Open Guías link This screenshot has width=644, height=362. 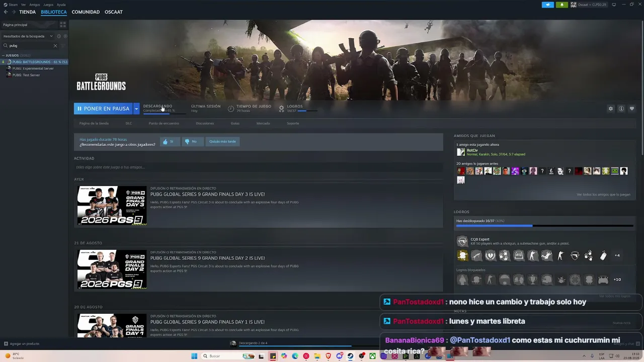pos(235,123)
